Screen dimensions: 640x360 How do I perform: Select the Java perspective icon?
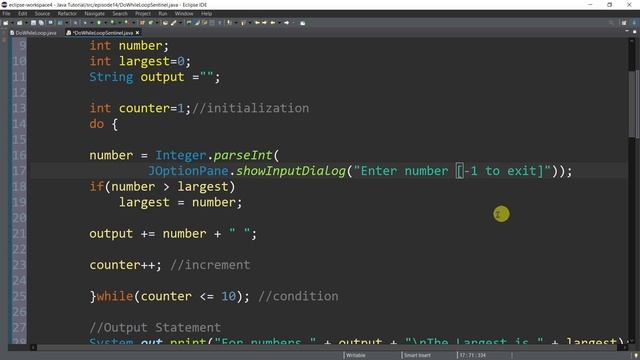point(634,23)
